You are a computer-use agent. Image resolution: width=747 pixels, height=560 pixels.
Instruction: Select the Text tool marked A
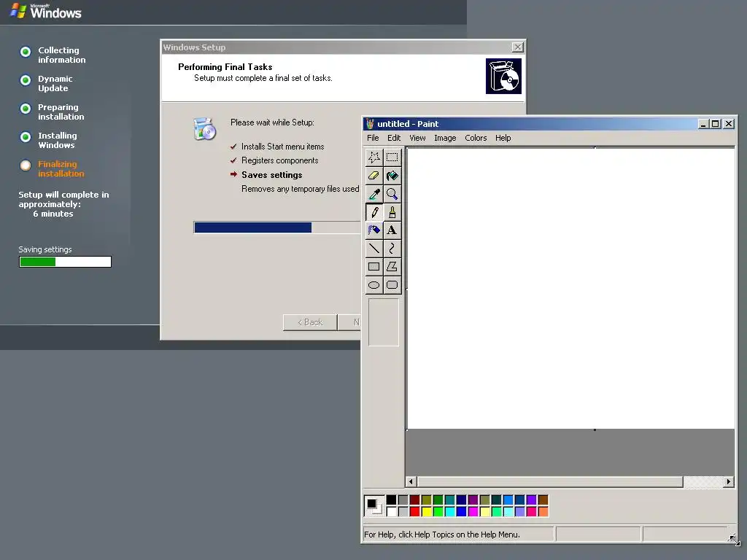point(392,230)
